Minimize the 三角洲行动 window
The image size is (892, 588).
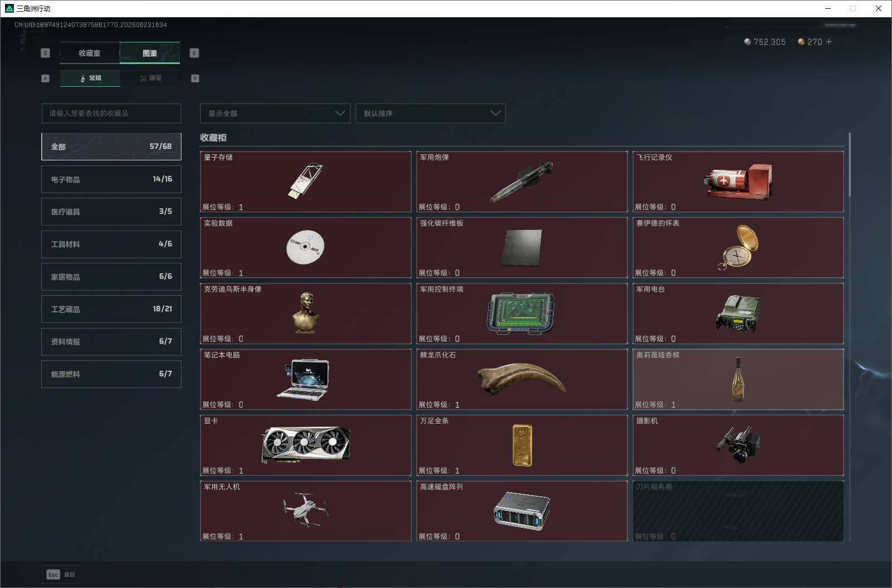point(828,8)
